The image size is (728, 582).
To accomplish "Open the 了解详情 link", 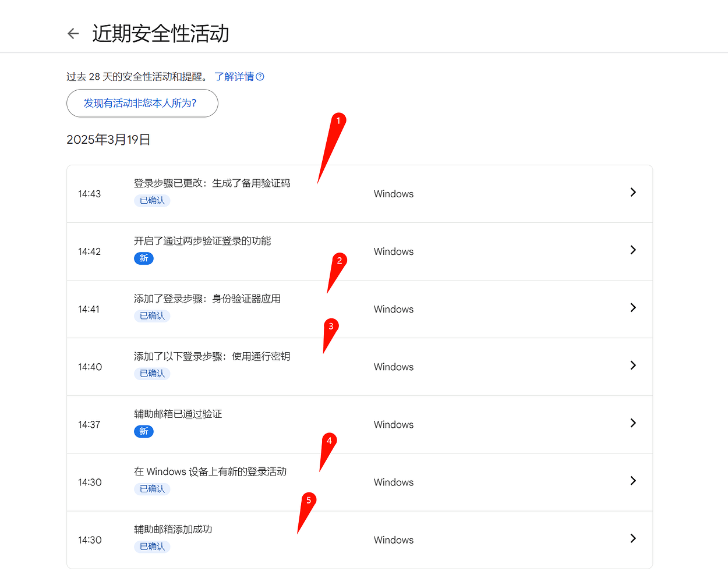I will click(x=234, y=77).
